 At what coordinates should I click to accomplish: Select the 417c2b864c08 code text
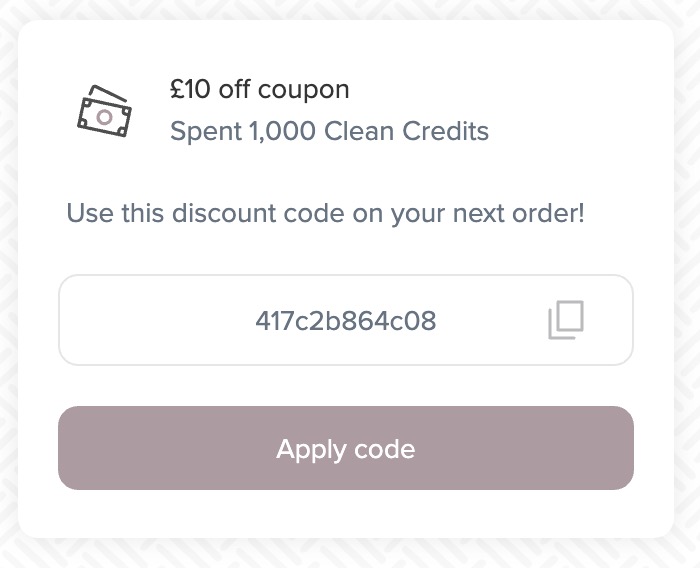[x=345, y=322]
